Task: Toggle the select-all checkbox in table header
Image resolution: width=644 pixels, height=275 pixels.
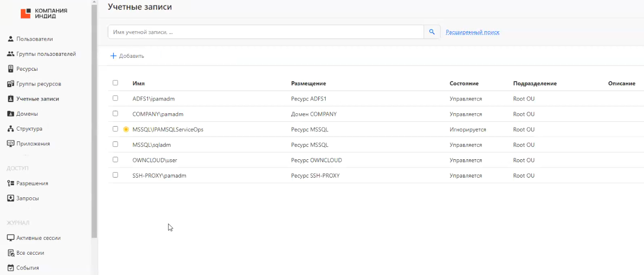Action: [x=115, y=83]
